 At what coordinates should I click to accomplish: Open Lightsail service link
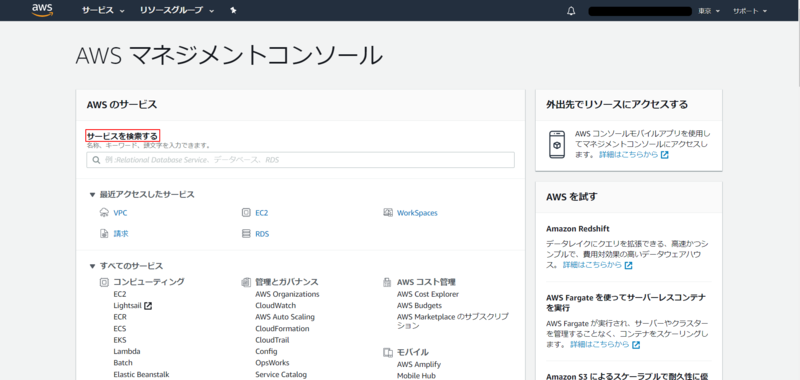coord(128,306)
